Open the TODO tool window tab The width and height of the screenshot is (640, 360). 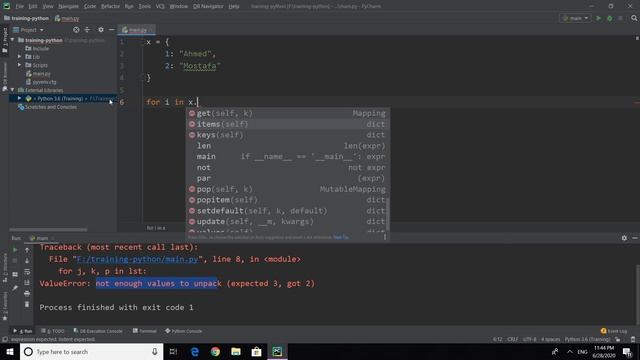[53, 331]
